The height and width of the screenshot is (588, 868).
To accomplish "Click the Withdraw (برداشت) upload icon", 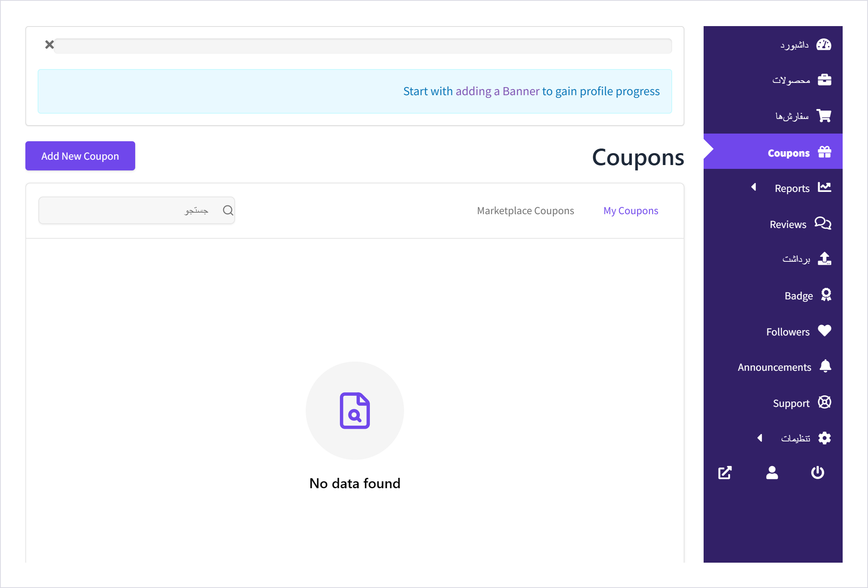I will click(824, 259).
